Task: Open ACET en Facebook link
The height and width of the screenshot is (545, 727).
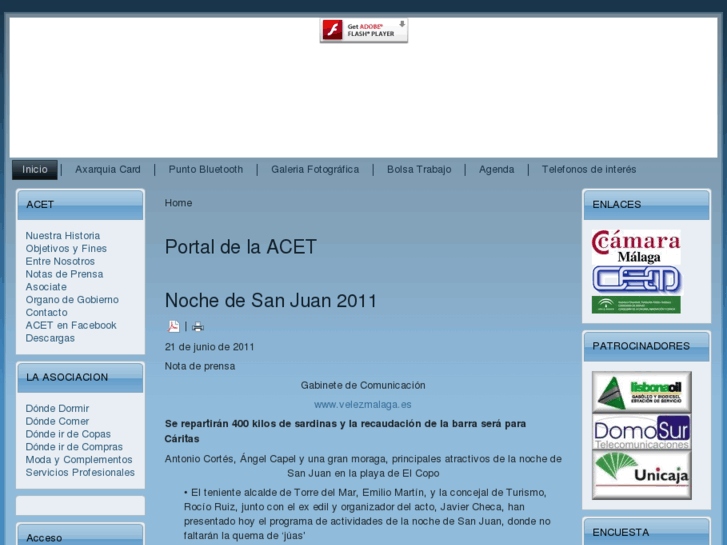Action: pyautogui.click(x=71, y=326)
